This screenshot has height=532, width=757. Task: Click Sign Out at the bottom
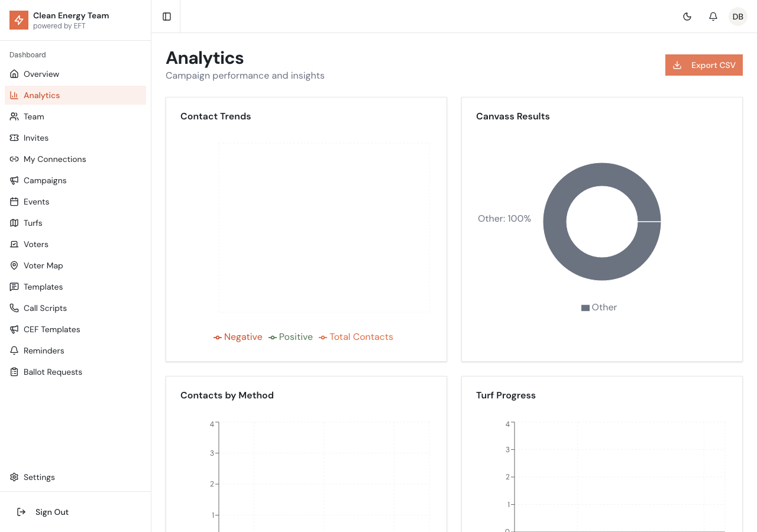(52, 512)
